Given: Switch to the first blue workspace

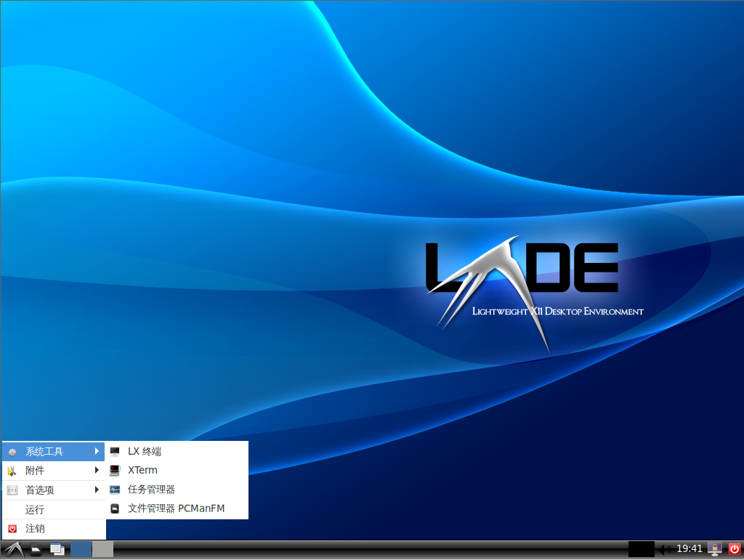Looking at the screenshot, I should [81, 549].
